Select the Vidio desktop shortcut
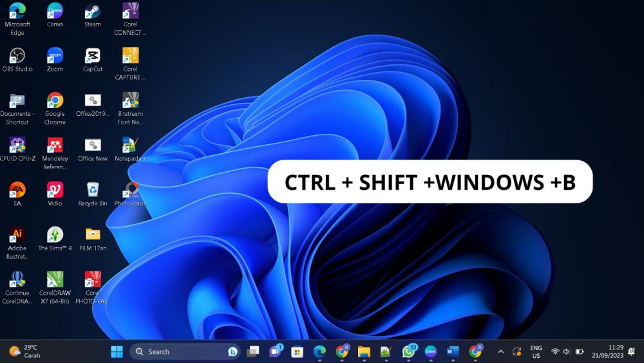Viewport: 644px width, 363px height. click(x=55, y=194)
